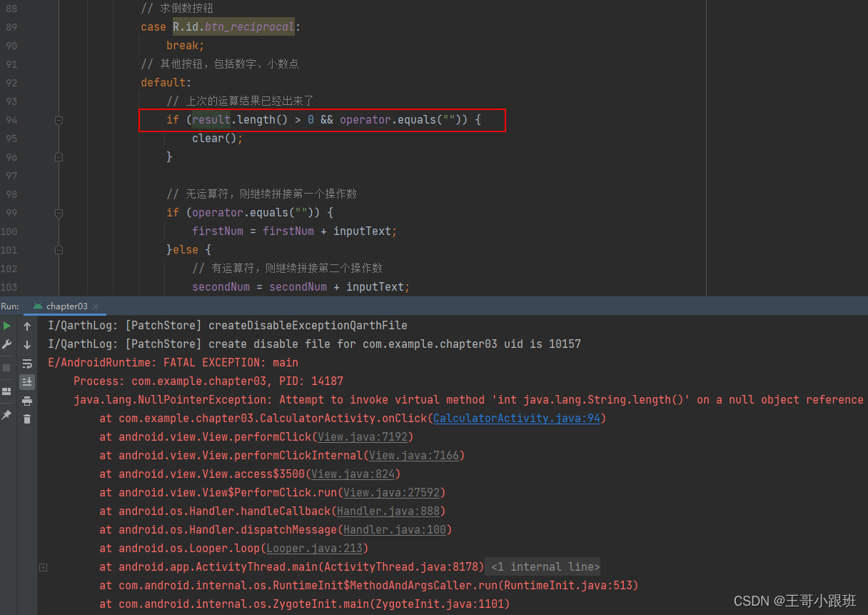Open View.java:7192 stack trace link
The height and width of the screenshot is (615, 868).
point(363,436)
